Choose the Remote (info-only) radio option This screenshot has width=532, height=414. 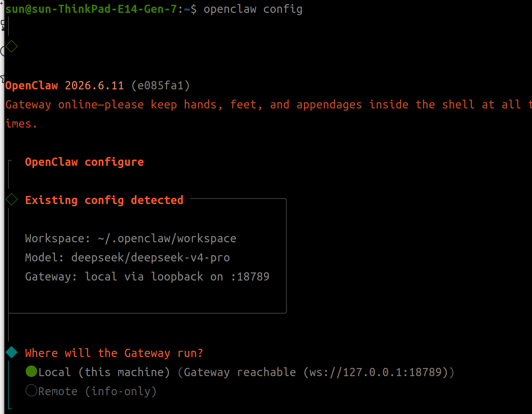tap(31, 390)
